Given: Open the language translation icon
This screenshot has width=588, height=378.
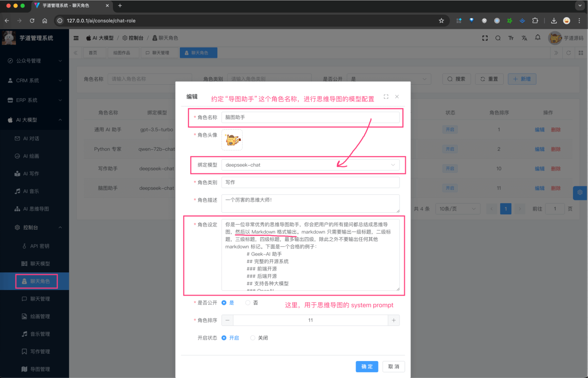Looking at the screenshot, I should 524,38.
